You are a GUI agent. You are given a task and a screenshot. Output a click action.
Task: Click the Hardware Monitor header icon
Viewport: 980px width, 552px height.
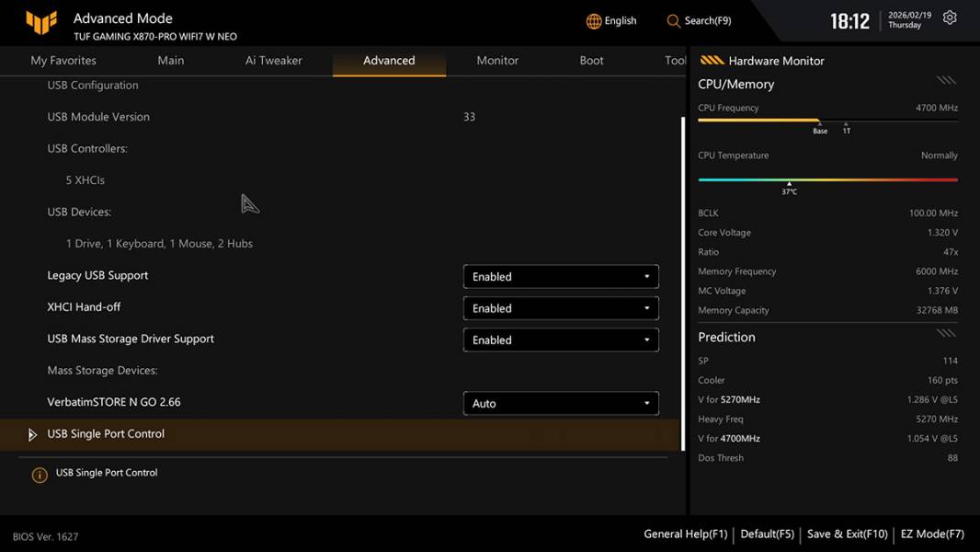712,61
